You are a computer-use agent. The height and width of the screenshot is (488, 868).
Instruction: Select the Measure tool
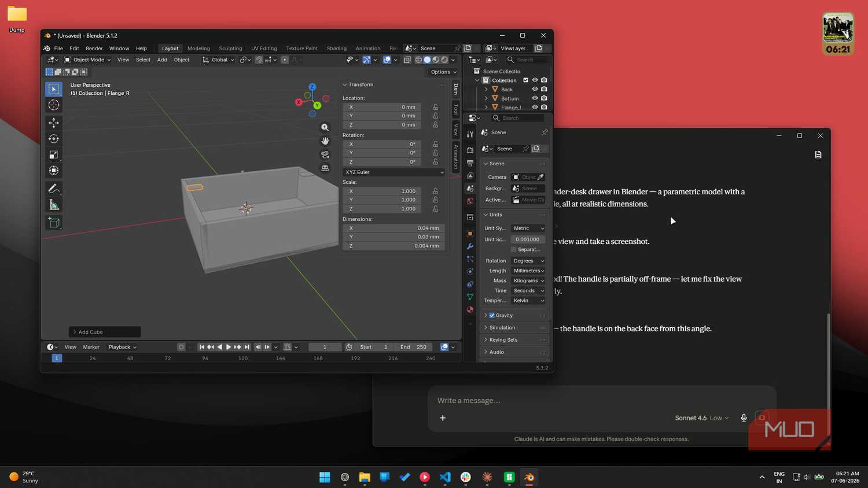[x=54, y=205]
